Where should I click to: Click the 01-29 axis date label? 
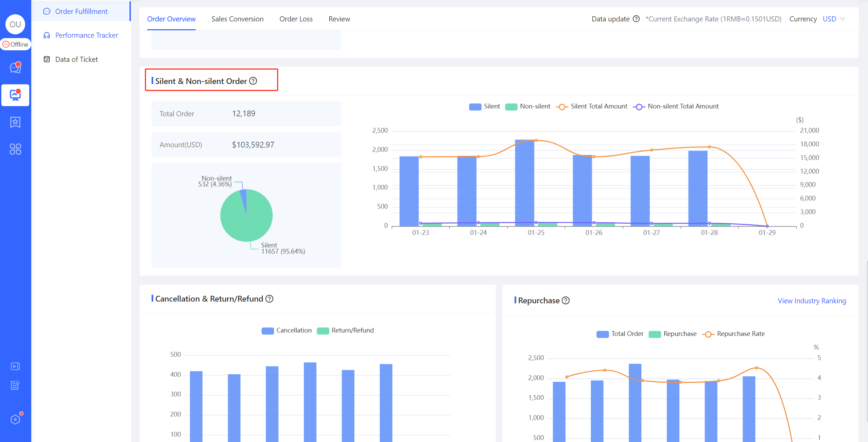point(767,233)
